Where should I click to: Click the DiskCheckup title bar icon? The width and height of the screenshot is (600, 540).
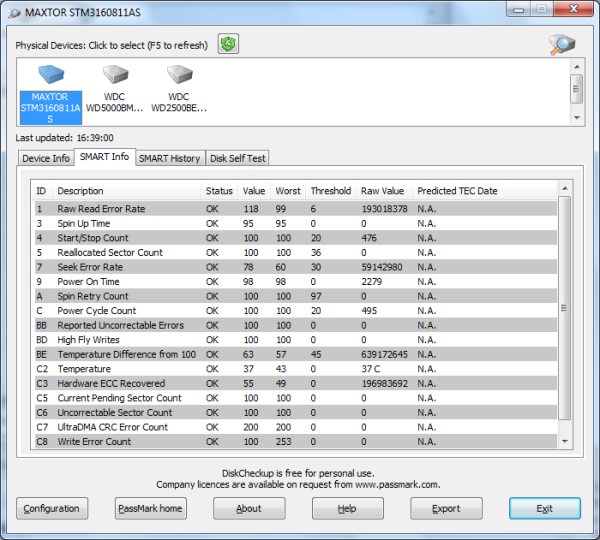tap(15, 13)
